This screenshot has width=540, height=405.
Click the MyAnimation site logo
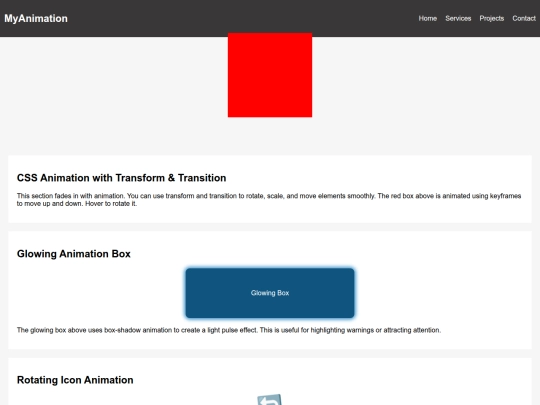coord(36,18)
